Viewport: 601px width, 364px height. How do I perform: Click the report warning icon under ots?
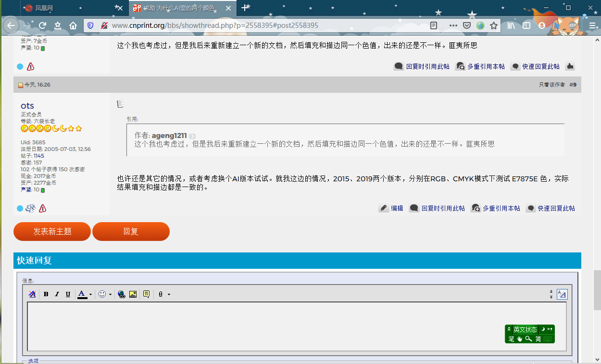click(x=43, y=208)
